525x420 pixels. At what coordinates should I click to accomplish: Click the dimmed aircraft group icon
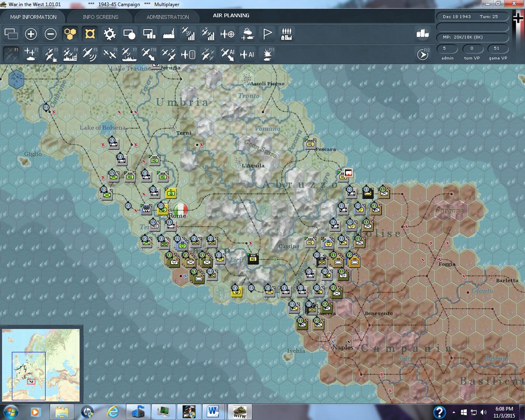click(208, 54)
